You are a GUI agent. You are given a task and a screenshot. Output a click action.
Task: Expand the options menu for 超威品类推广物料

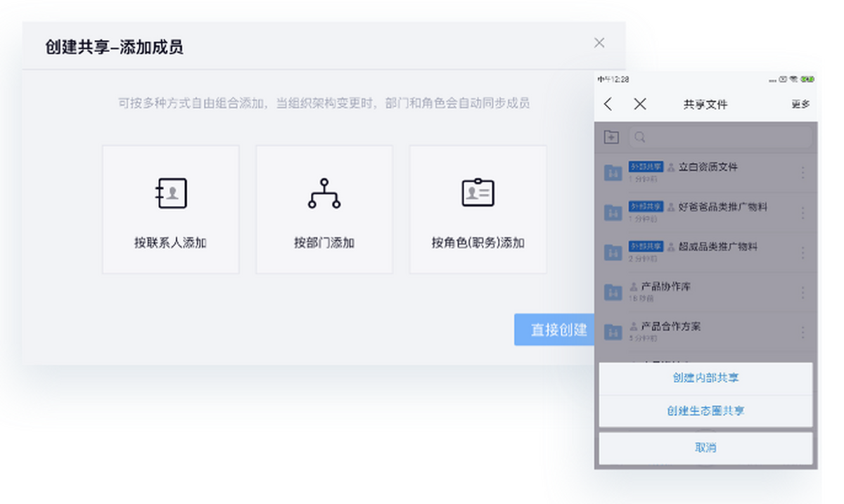[x=803, y=252]
